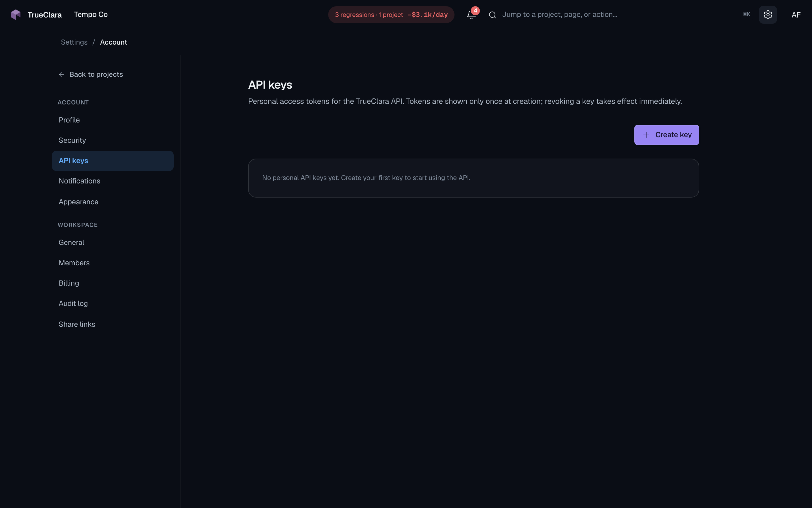Click the ⌘K shortcut hint
812x508 pixels.
tap(746, 14)
